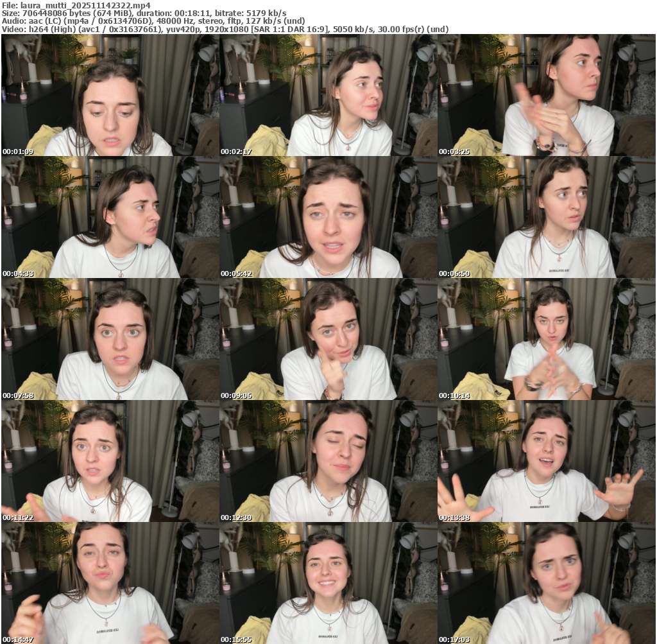Click the thumbnail at 00:03:25
The image size is (657, 644).
[x=547, y=96]
